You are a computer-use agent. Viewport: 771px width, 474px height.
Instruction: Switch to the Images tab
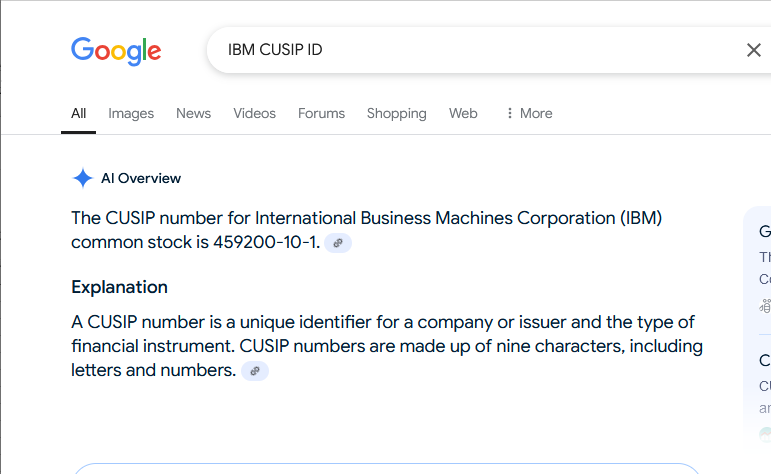(131, 114)
